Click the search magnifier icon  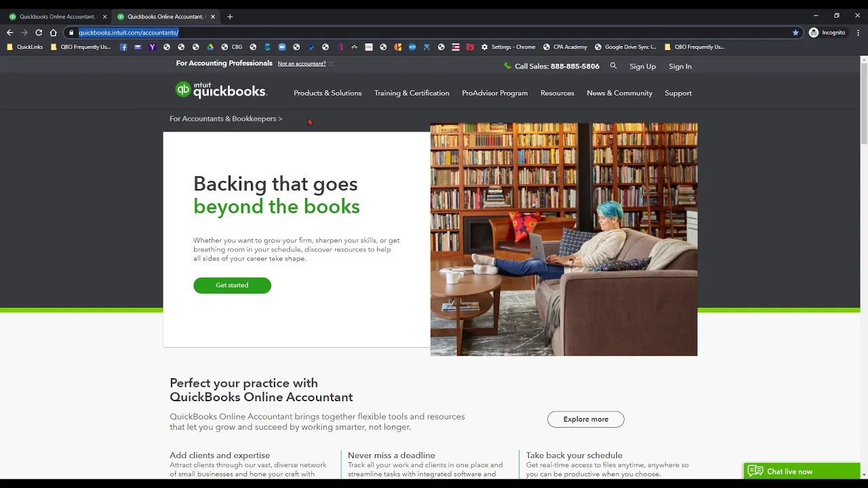tap(614, 66)
